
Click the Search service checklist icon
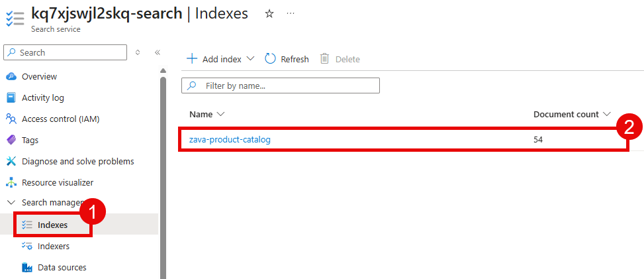(x=15, y=19)
